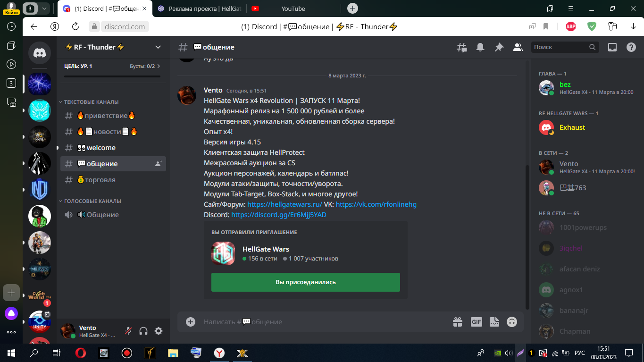Open Discord home direct messages icon

40,52
